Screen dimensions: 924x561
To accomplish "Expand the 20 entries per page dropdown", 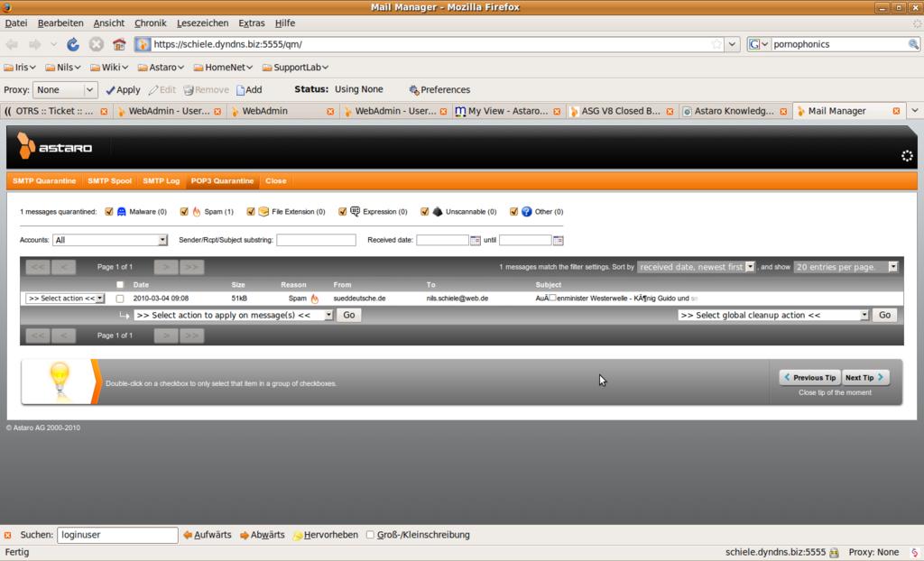I will click(845, 267).
